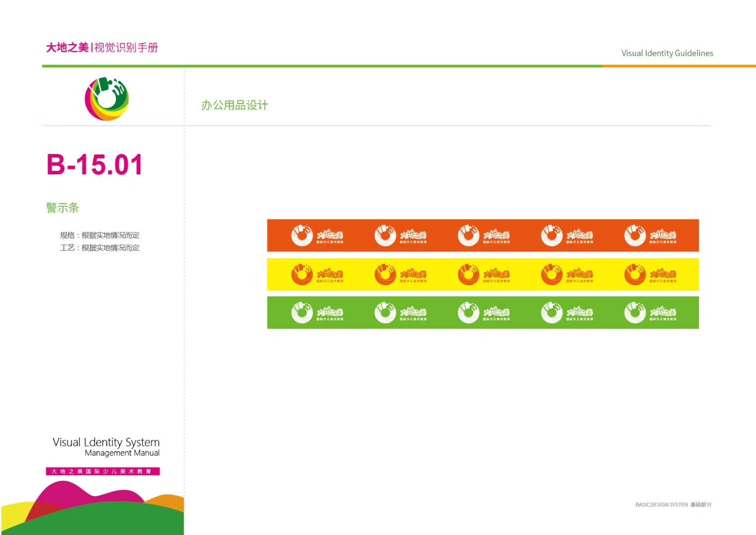Image resolution: width=756 pixels, height=535 pixels.
Task: Click the last white logo on the orange strip
Action: (650, 236)
